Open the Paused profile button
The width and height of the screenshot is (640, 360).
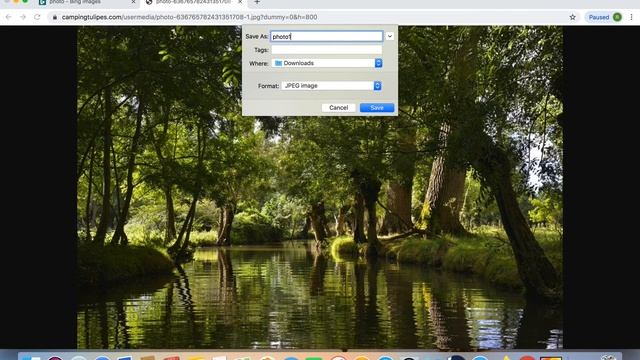[x=605, y=17]
